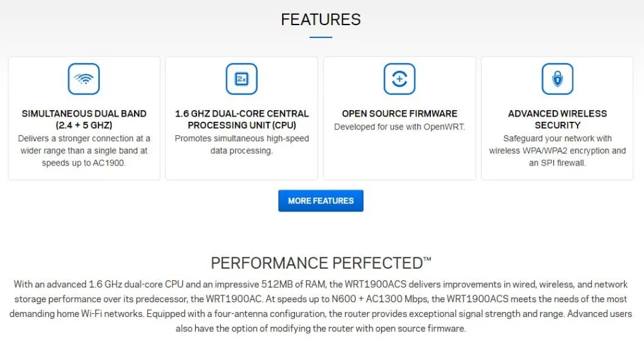The image size is (644, 339).
Task: Click the WPA/WPA2 encryption description text
Action: [557, 150]
